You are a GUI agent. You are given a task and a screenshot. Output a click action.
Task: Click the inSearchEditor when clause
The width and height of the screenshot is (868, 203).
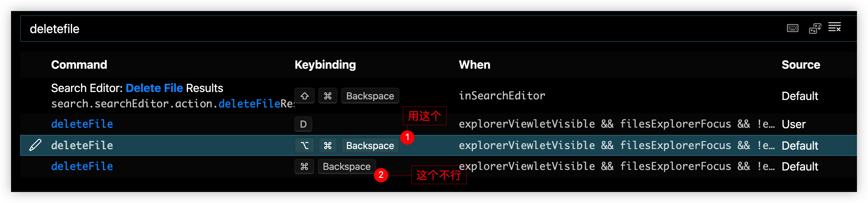click(x=502, y=96)
